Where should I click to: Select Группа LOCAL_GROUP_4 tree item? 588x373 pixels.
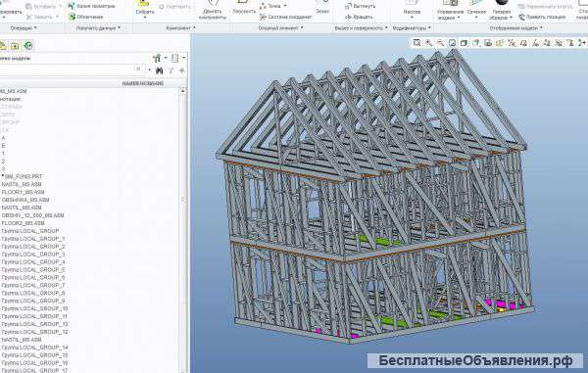click(33, 261)
